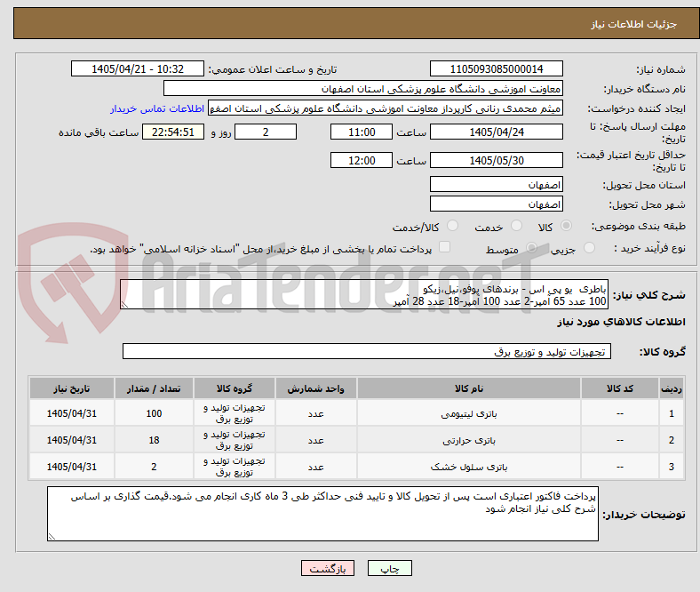Click the باتری لیتیومی item name cell
The image size is (700, 592).
(x=469, y=413)
